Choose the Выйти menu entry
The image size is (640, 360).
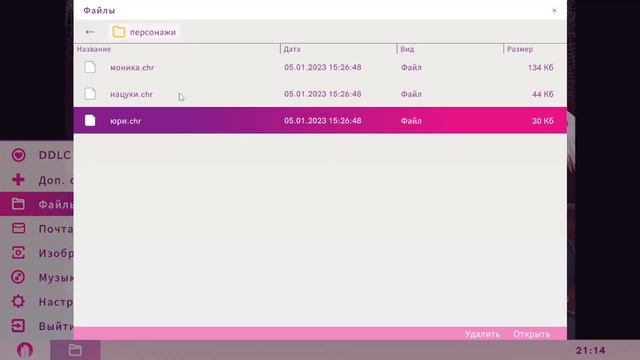tap(56, 326)
